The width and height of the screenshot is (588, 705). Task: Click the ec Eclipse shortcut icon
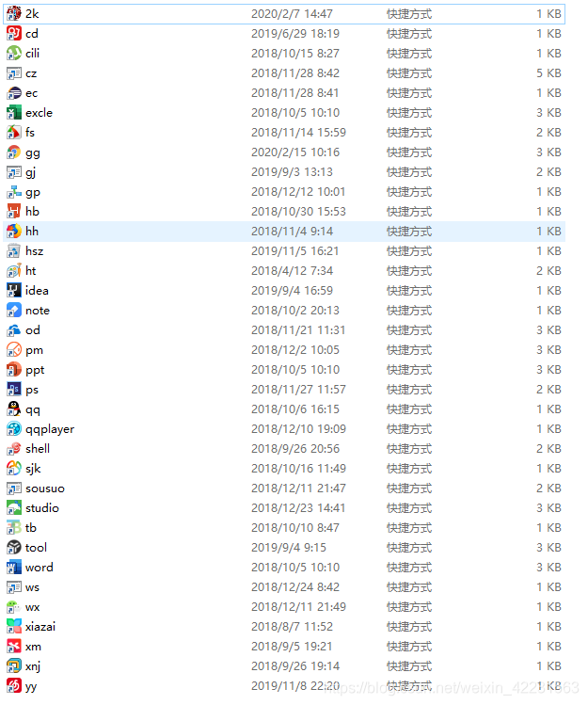coord(14,92)
